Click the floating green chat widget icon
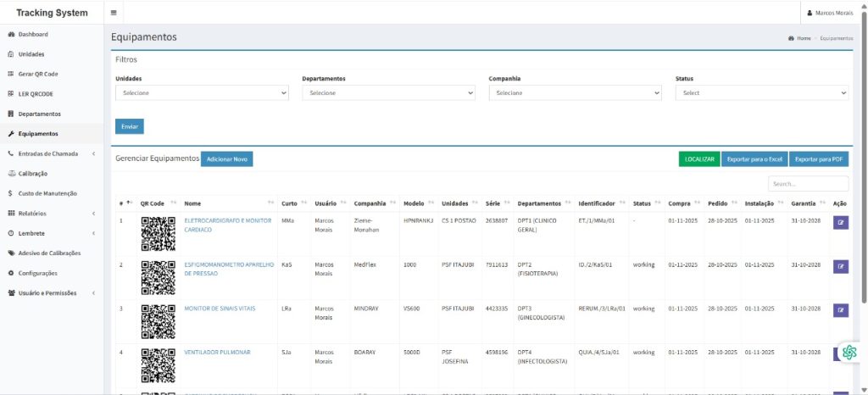Viewport: 868px width, 395px height. click(850, 352)
